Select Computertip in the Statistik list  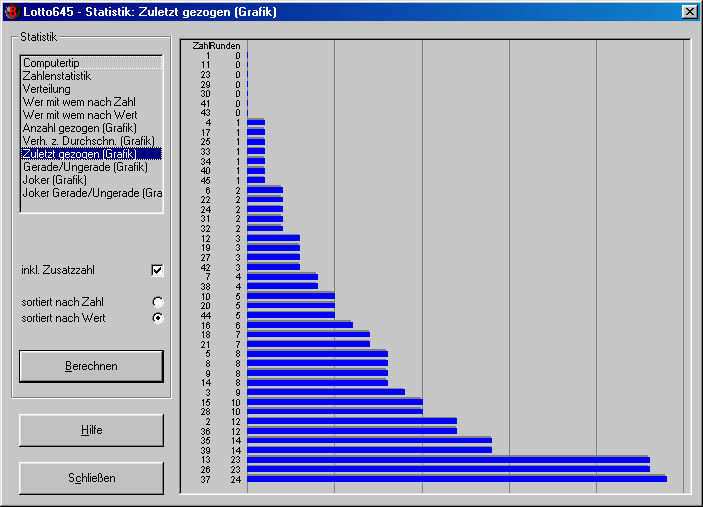(91, 63)
